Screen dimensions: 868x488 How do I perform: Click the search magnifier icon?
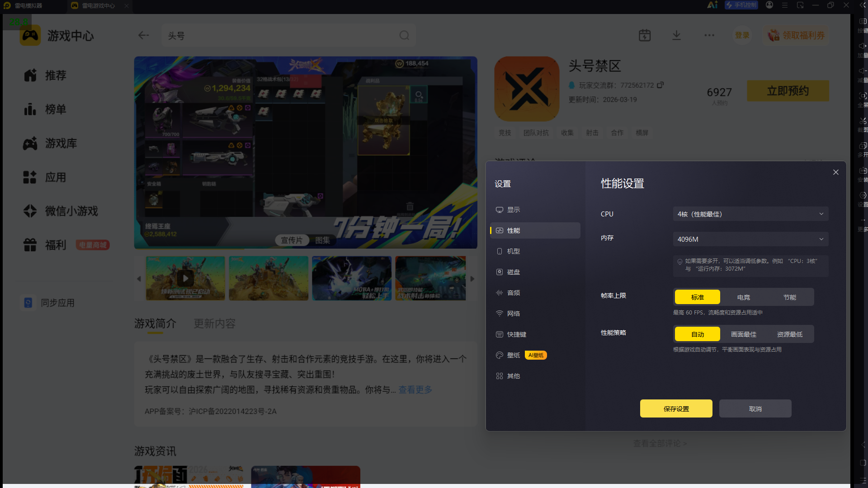(x=404, y=35)
